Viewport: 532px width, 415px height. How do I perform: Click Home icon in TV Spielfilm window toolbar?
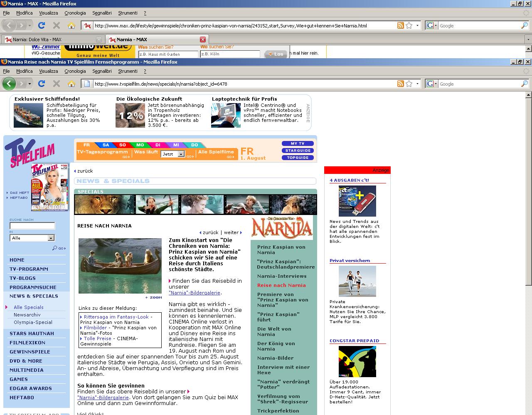coord(71,84)
